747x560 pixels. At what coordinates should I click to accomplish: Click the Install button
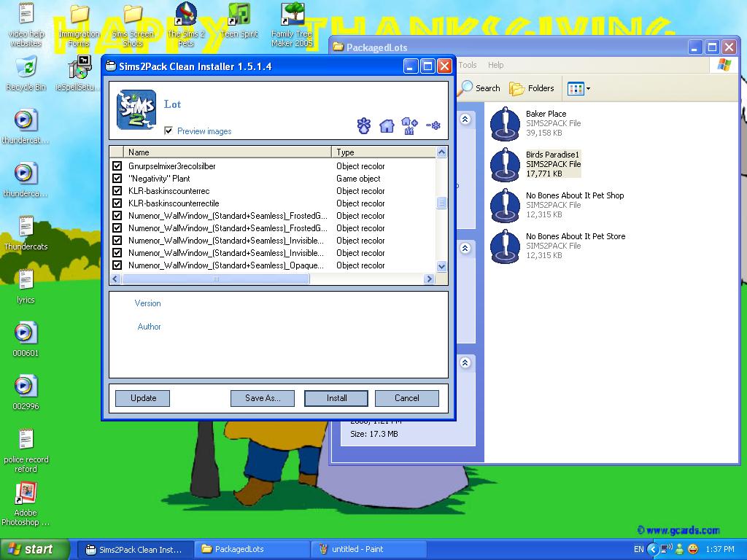(x=336, y=398)
